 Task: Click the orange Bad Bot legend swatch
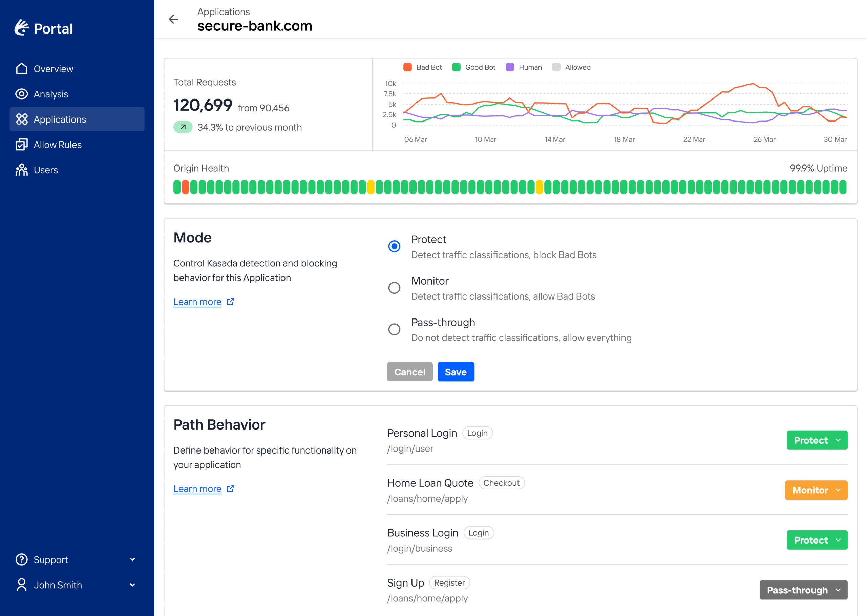click(407, 67)
